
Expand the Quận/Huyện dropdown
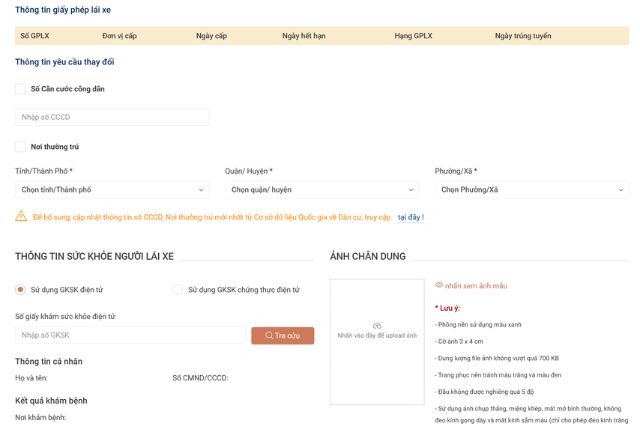[x=321, y=189]
